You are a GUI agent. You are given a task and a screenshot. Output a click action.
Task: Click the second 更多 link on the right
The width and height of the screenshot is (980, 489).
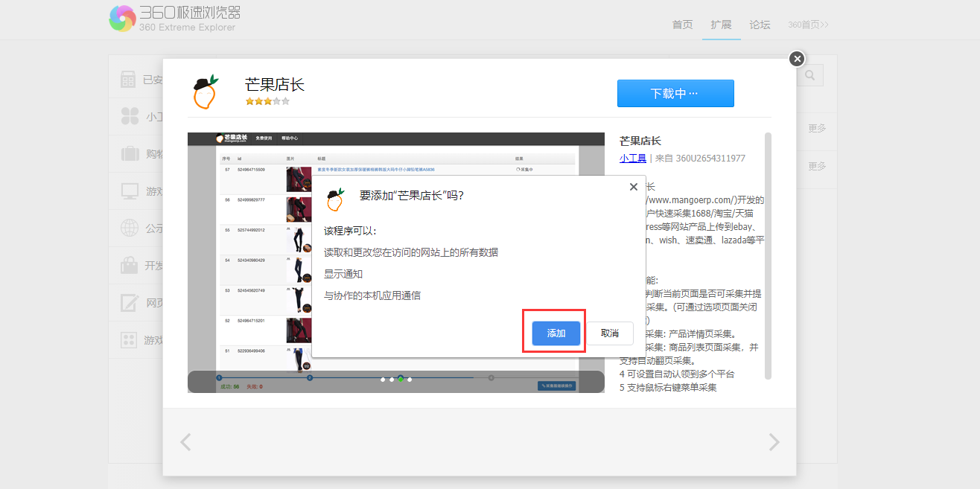pos(817,166)
